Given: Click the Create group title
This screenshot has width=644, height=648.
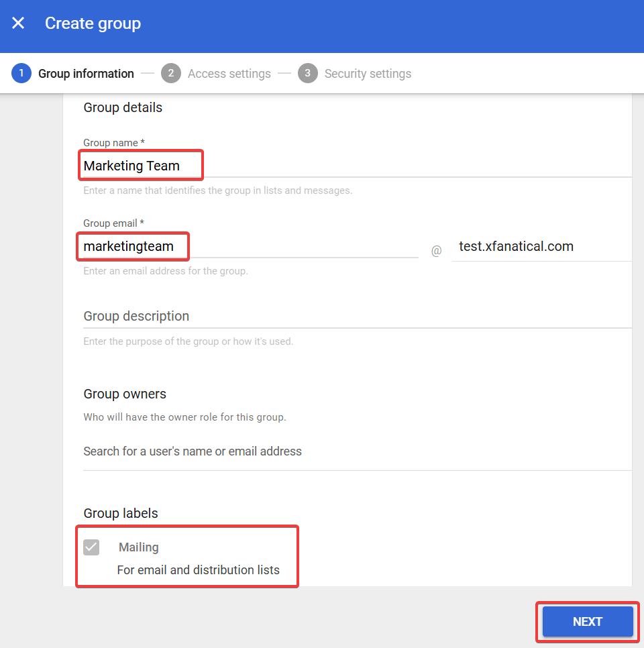Looking at the screenshot, I should (x=93, y=23).
